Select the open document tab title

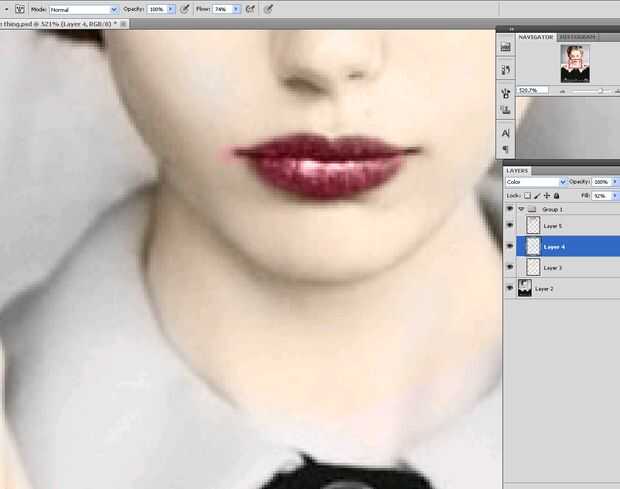[57, 24]
